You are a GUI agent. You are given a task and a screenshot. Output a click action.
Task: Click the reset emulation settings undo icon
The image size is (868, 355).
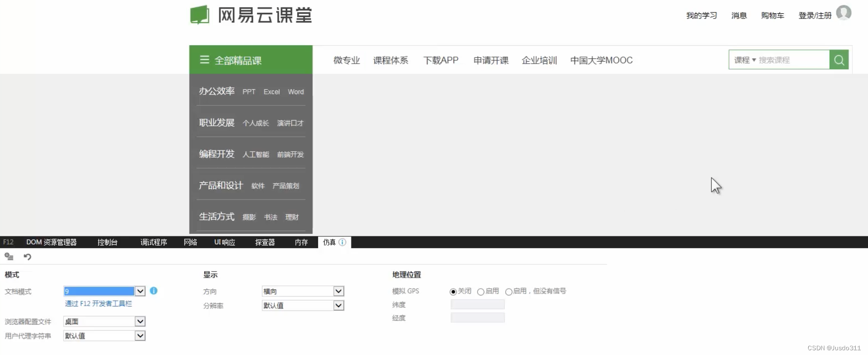[28, 257]
